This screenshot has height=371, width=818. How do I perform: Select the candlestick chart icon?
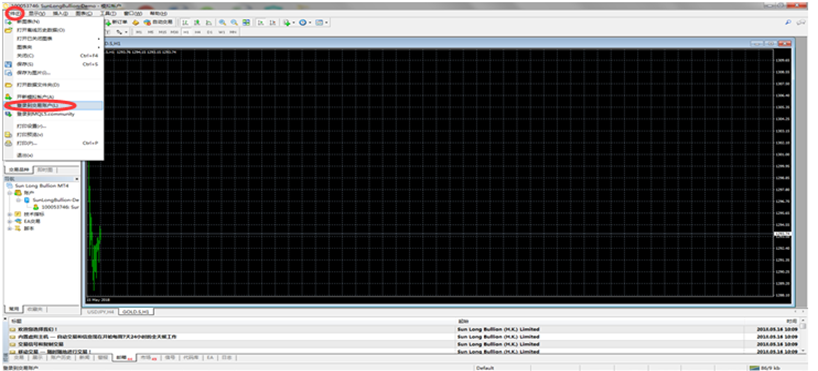tap(197, 22)
